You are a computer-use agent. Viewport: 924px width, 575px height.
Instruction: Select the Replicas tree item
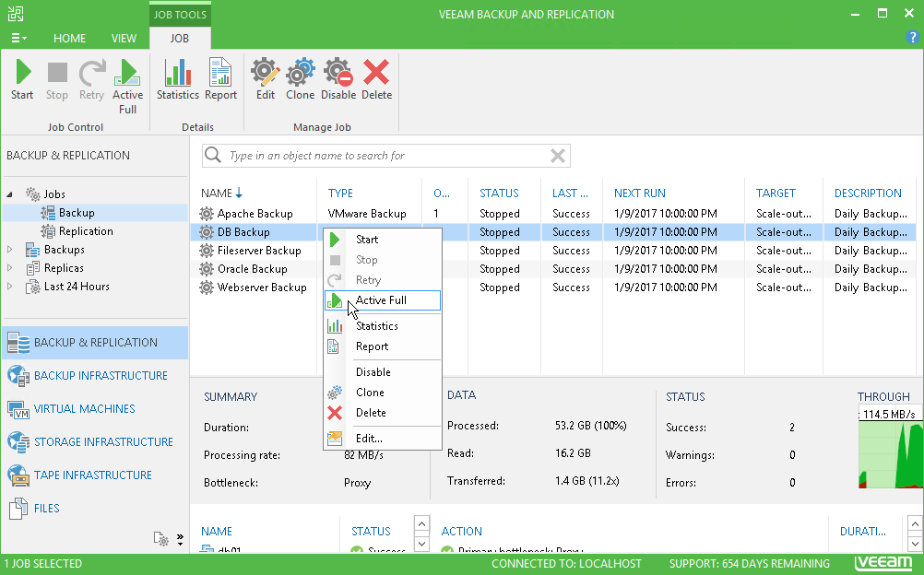pyautogui.click(x=64, y=268)
